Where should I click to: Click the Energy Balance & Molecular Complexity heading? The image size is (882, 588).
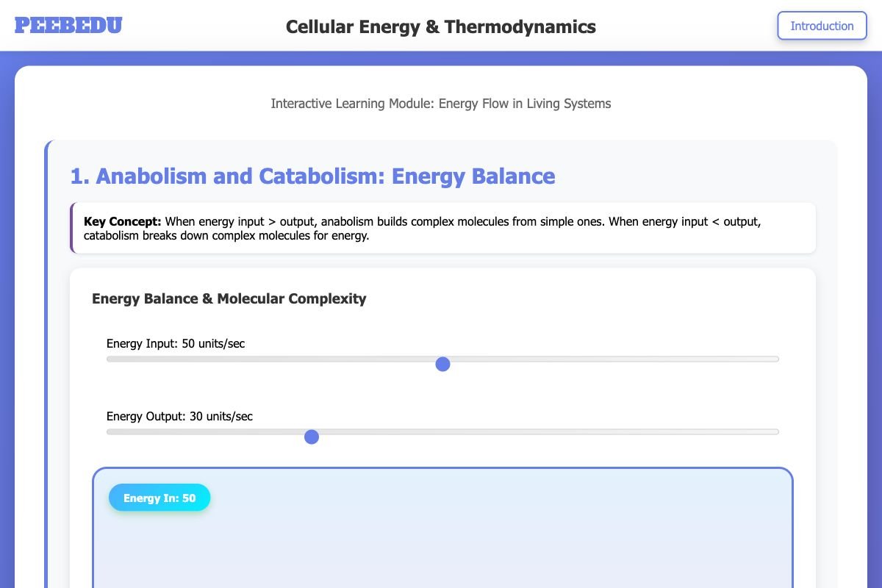click(229, 298)
